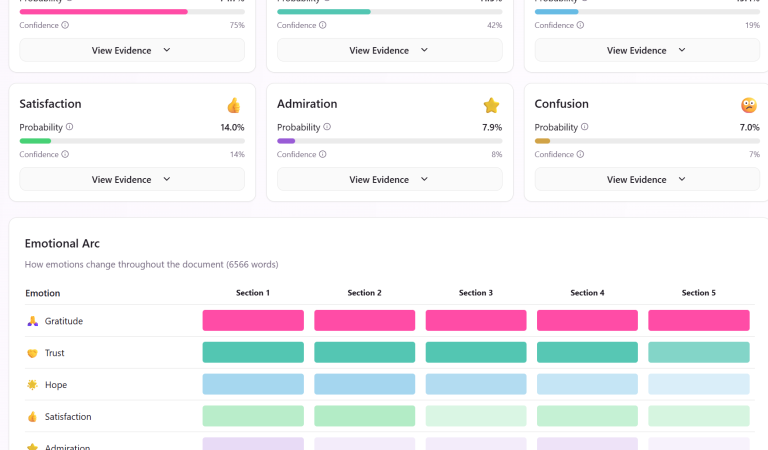The image size is (768, 450).
Task: Expand View Evidence under Admiration card
Action: pyautogui.click(x=390, y=179)
